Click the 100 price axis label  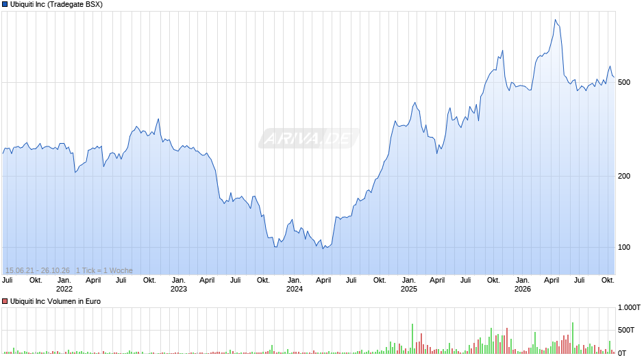[624, 248]
